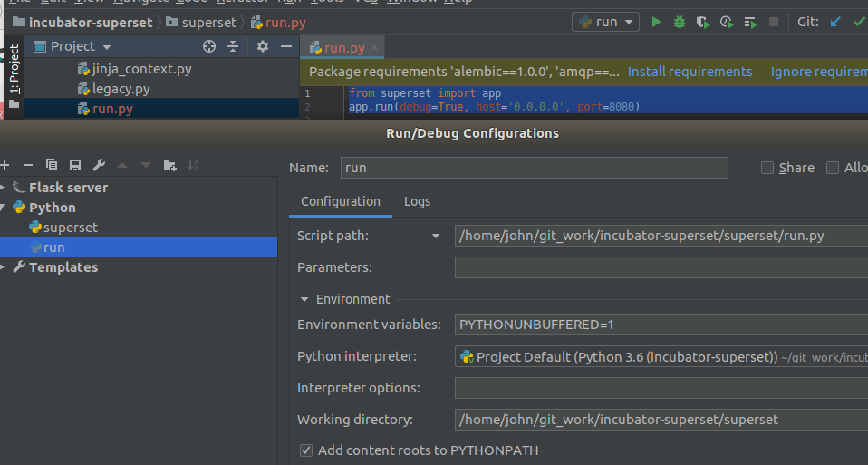Toggle the checkbox next to Allow
The height and width of the screenshot is (465, 868).
coord(833,168)
